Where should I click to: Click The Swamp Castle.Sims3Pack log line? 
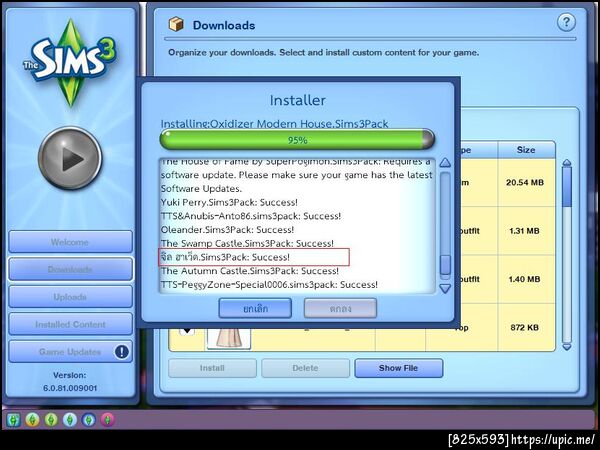point(247,243)
